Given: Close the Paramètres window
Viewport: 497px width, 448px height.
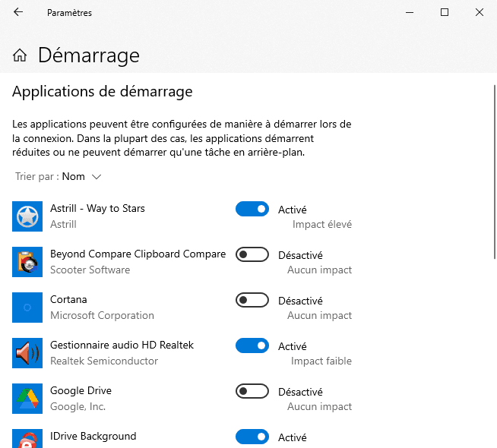Looking at the screenshot, I should [480, 12].
